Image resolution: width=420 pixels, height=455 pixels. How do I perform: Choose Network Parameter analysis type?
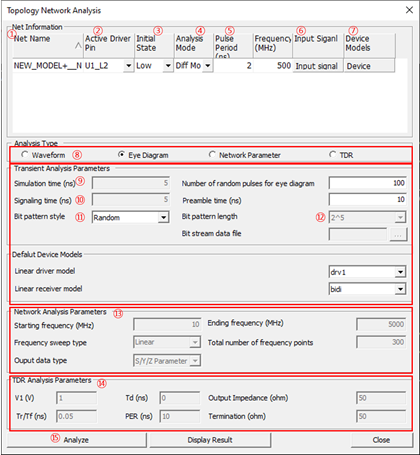coord(212,155)
